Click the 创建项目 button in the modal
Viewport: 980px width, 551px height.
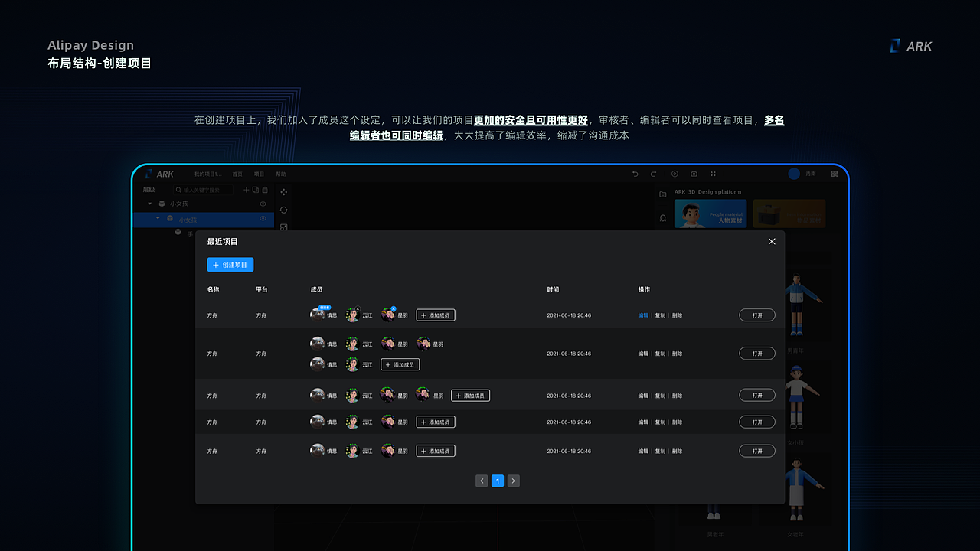point(230,264)
